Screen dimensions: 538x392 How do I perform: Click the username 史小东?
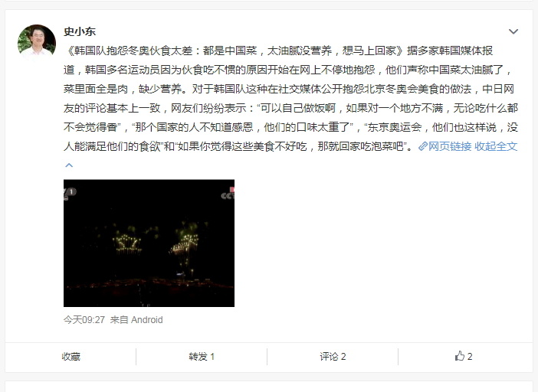(x=80, y=31)
